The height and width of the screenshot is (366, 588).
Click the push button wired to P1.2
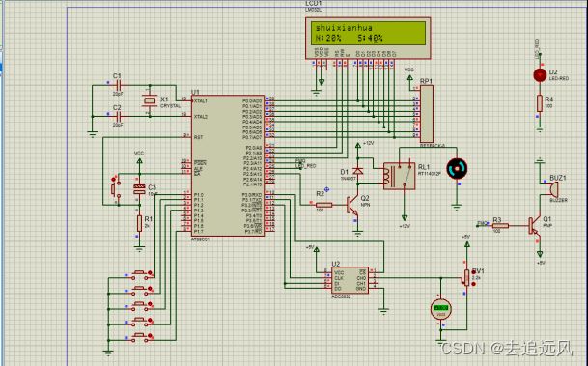click(139, 307)
